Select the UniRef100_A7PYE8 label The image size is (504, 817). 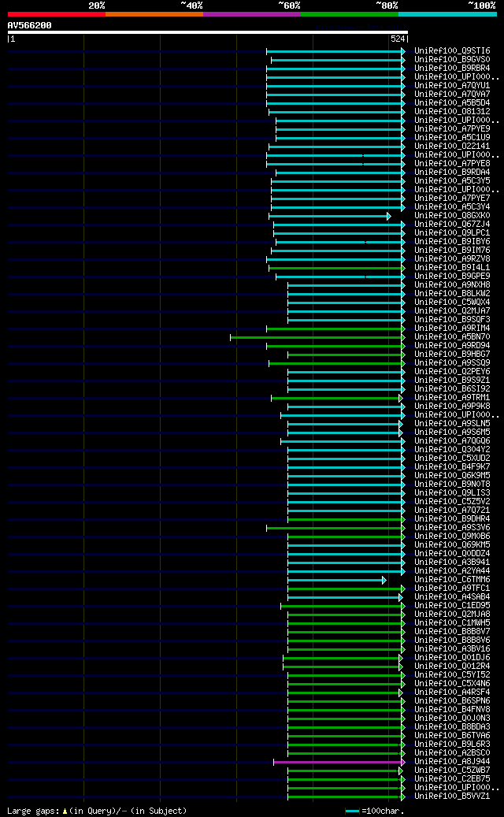tap(452, 164)
